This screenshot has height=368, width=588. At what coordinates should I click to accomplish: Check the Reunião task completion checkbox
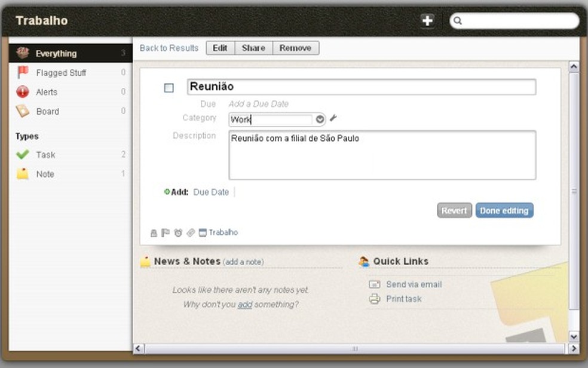coord(169,88)
